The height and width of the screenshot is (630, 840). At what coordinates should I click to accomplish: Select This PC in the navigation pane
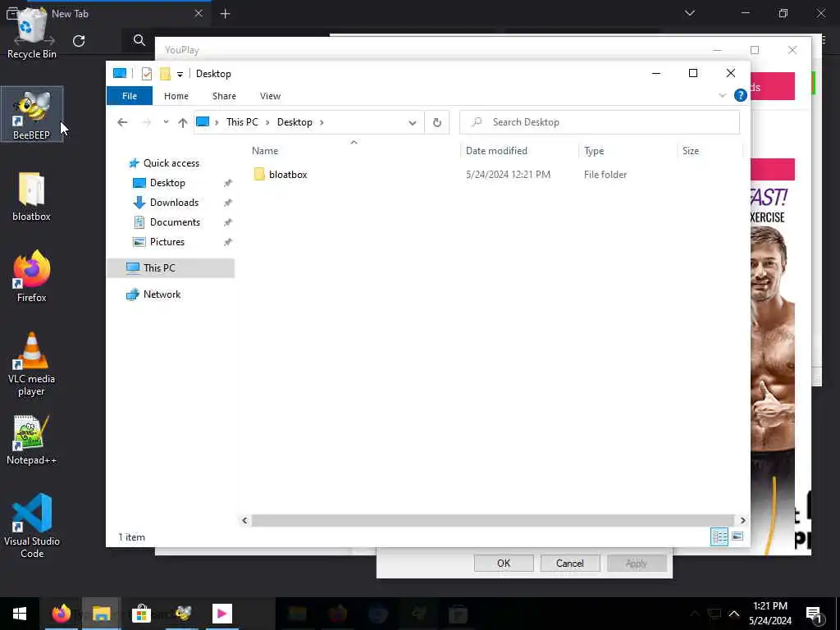coord(171,268)
